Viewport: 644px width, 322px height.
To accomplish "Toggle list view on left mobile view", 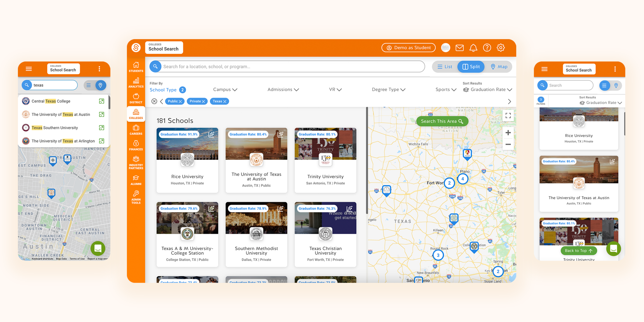I will point(88,85).
